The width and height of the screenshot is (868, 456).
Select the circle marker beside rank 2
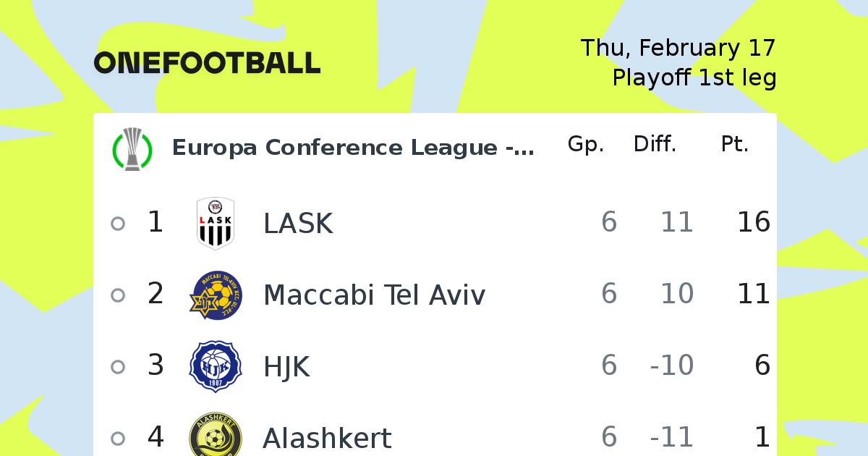coord(118,295)
